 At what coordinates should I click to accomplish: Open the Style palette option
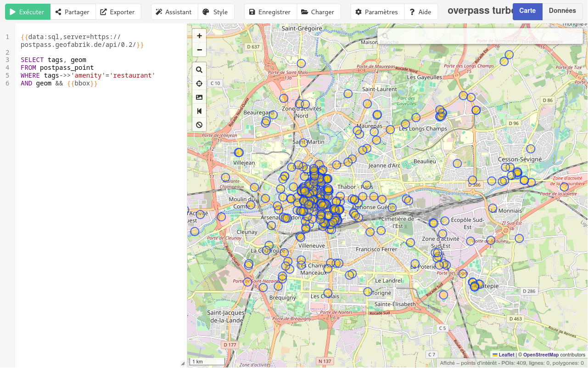[x=216, y=12]
